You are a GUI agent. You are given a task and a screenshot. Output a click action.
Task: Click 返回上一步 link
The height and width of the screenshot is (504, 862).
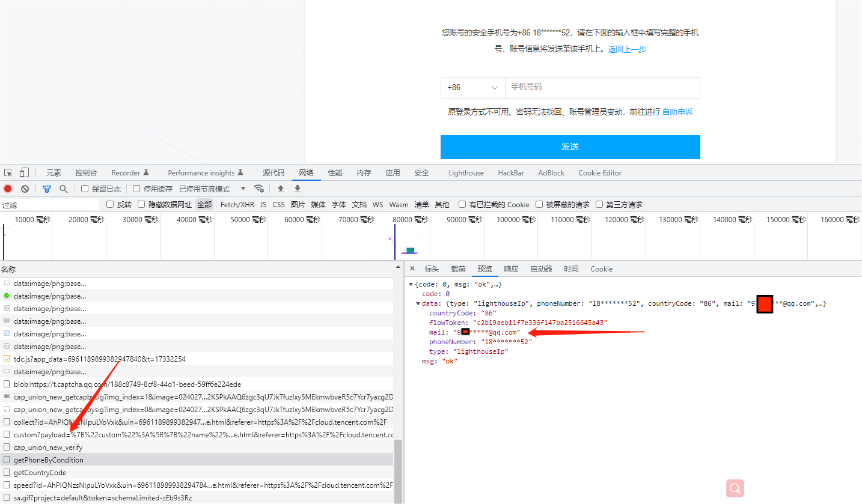tap(627, 49)
